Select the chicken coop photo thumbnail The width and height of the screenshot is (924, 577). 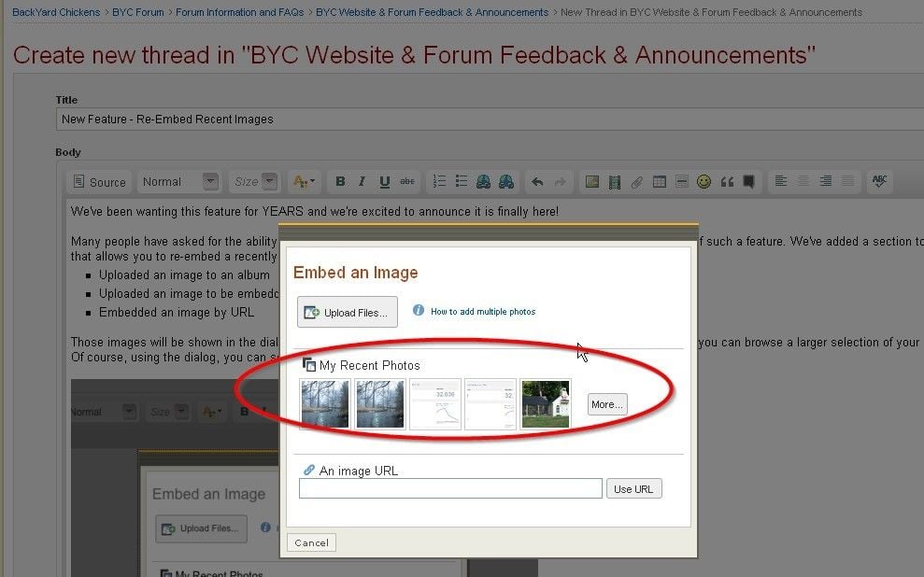546,404
